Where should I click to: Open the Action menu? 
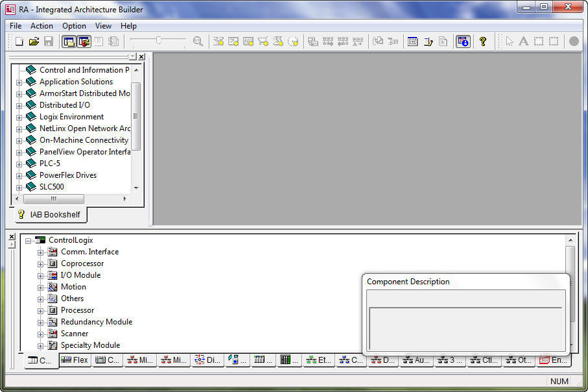point(41,26)
